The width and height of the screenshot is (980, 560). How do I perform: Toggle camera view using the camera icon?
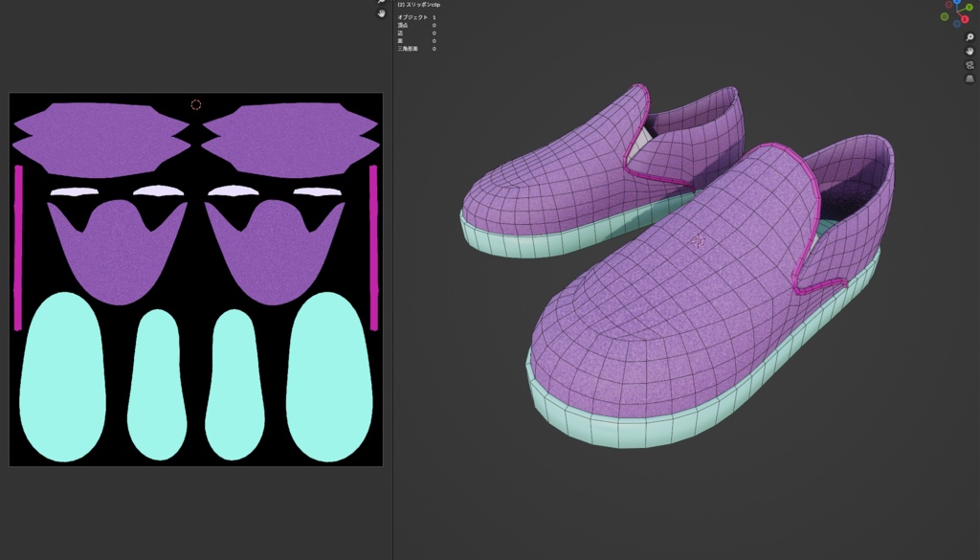(x=969, y=64)
